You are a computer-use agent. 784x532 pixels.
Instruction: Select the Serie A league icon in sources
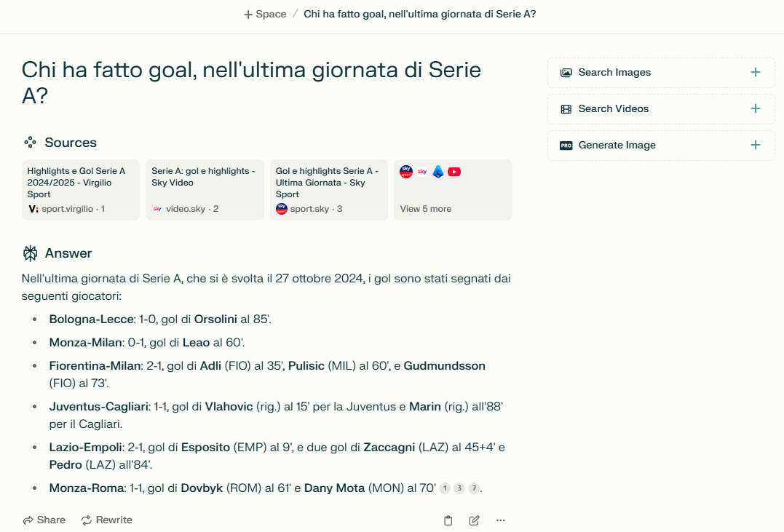point(437,172)
